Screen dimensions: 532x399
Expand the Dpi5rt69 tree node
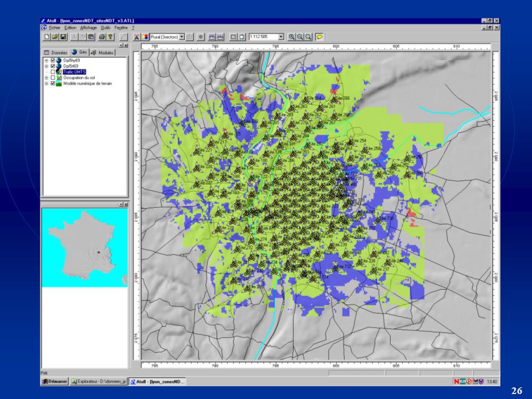(x=47, y=66)
